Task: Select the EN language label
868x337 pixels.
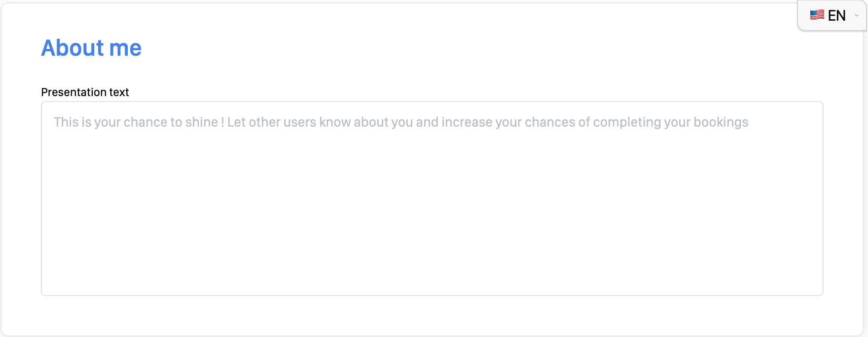Action: pos(837,16)
